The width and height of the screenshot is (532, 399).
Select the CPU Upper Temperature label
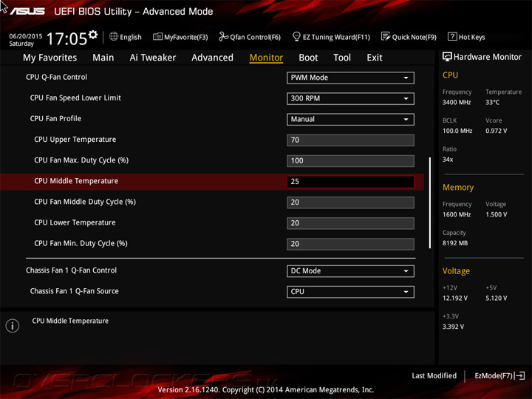(75, 140)
